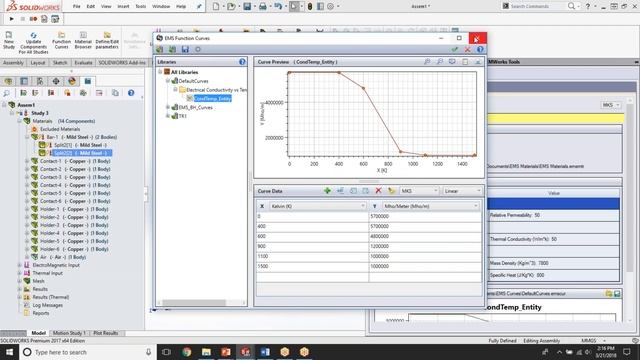640x360 pixels.
Task: Expand the Contact-1 Copper component node
Action: (27, 161)
